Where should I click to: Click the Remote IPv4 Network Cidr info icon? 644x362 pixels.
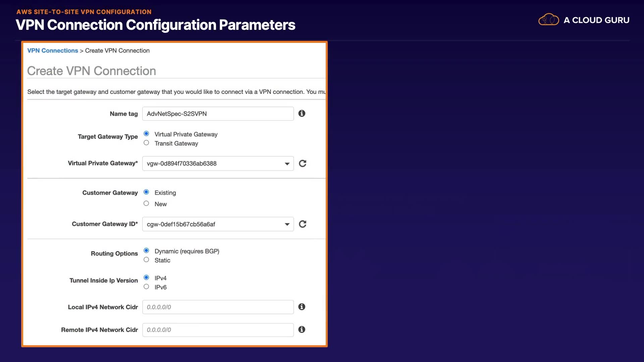[x=302, y=329]
